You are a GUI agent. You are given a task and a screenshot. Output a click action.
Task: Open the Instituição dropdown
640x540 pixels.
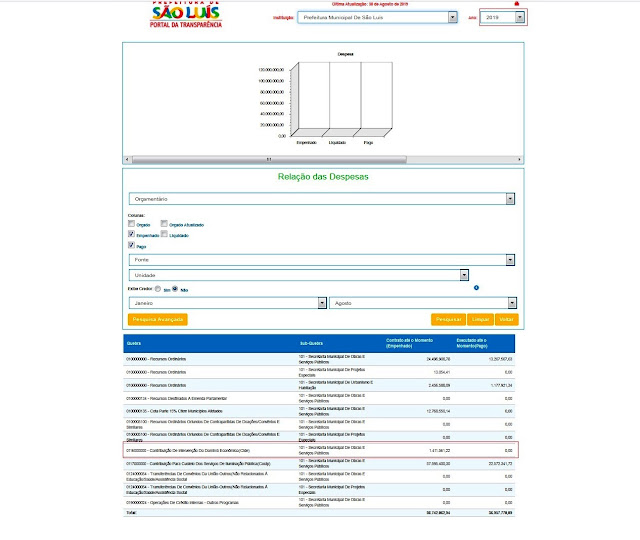377,18
